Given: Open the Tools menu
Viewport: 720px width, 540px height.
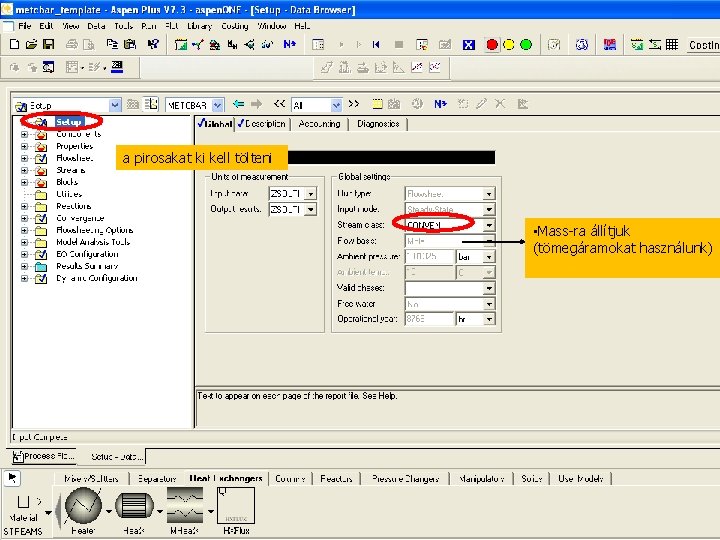Looking at the screenshot, I should 124,26.
